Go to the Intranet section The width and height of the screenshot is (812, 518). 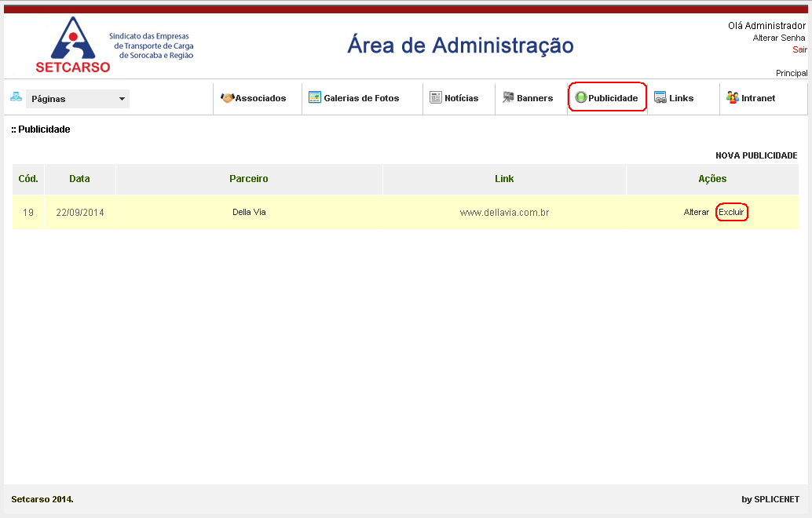pyautogui.click(x=758, y=98)
